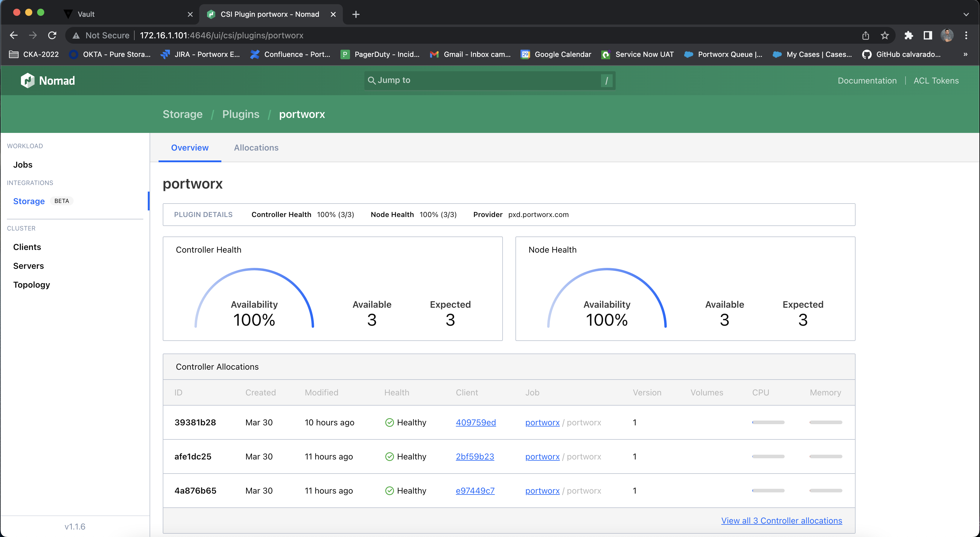Open My Cases bookmark
Image resolution: width=980 pixels, height=537 pixels.
tap(812, 54)
